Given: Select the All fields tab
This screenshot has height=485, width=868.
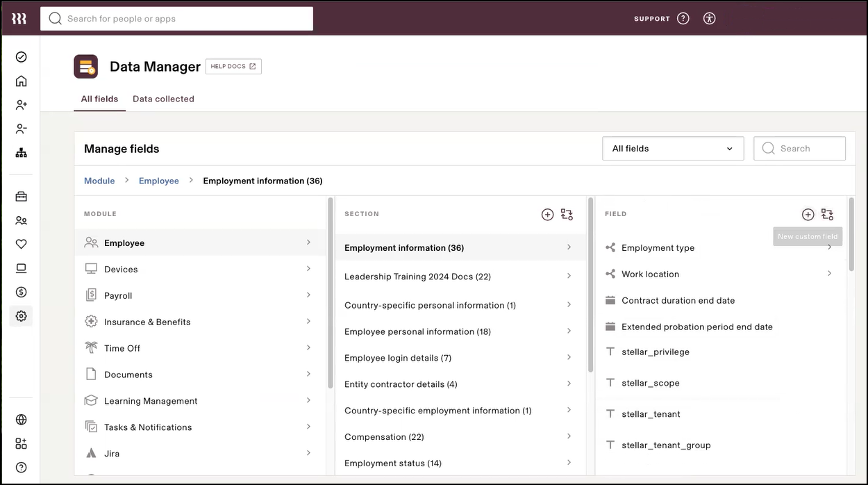Looking at the screenshot, I should pyautogui.click(x=99, y=99).
